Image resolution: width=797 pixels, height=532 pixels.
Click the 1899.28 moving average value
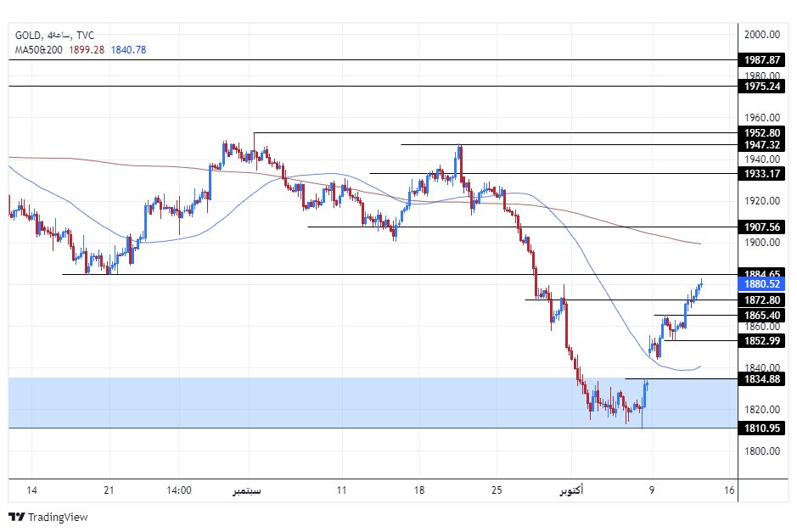click(87, 50)
